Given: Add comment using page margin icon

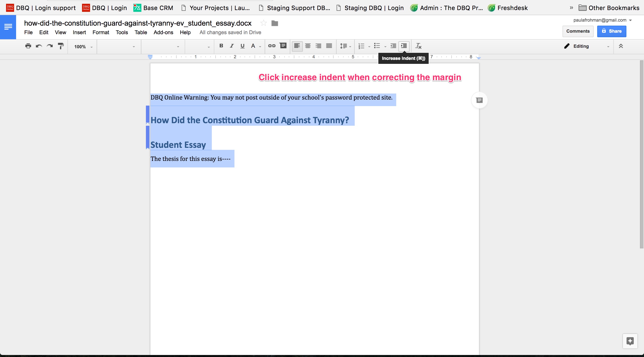Looking at the screenshot, I should (479, 100).
